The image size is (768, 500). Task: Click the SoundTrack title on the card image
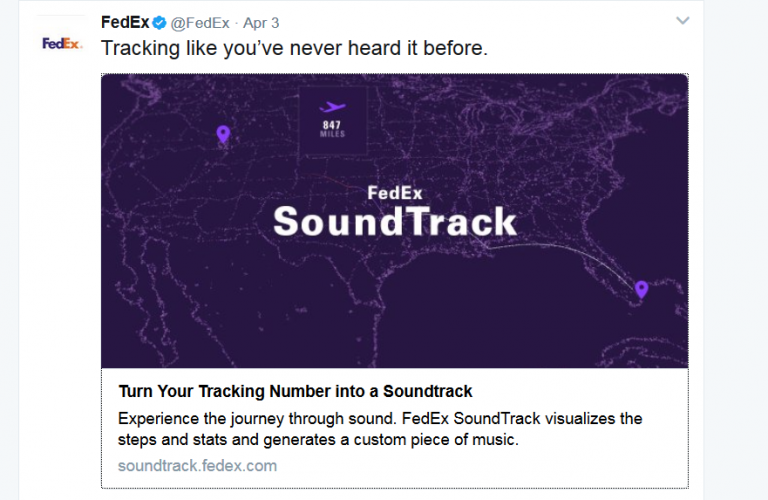395,222
